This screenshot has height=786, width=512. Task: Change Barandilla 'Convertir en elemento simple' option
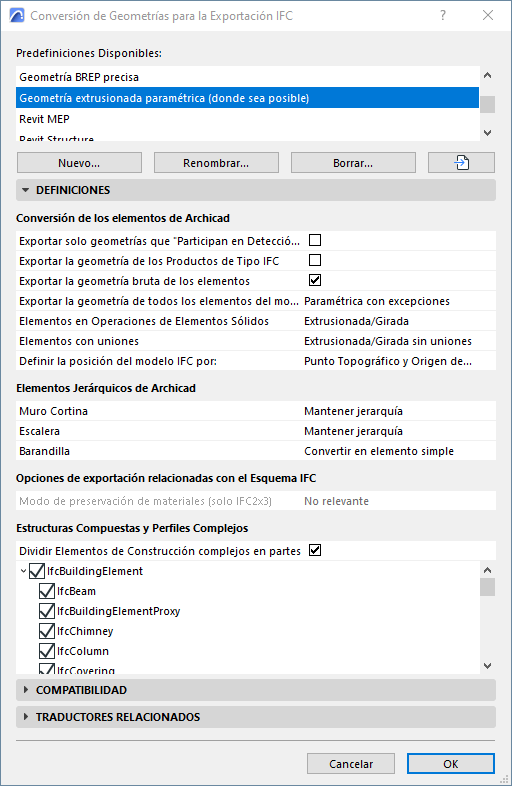pos(379,451)
